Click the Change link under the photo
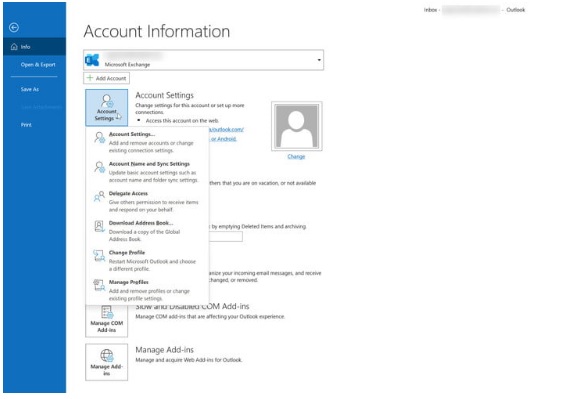 pos(296,156)
